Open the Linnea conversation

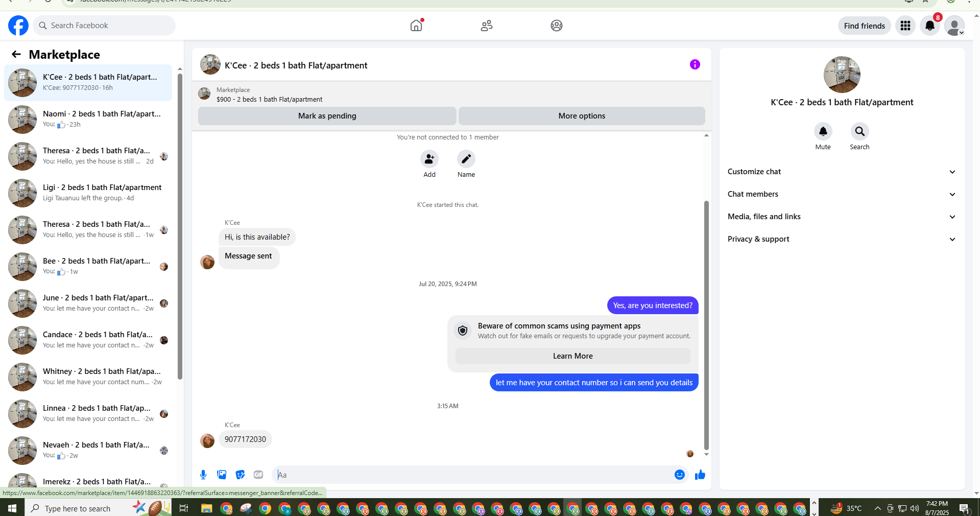(x=88, y=414)
